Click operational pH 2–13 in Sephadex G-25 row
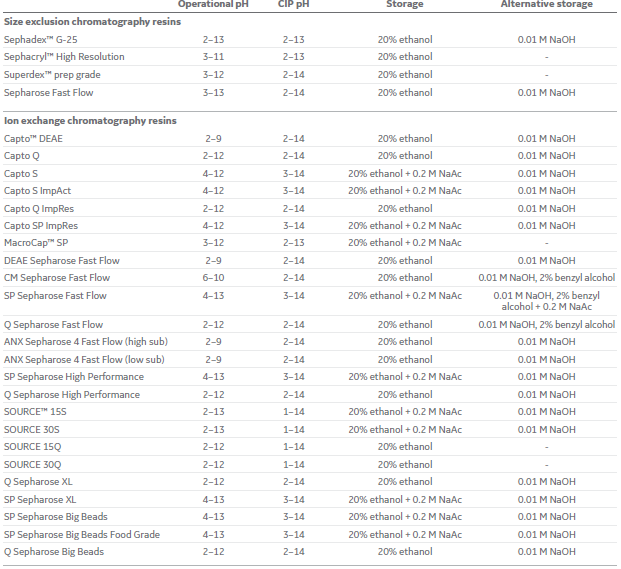Viewport: 621px width, 569px height. tap(213, 40)
